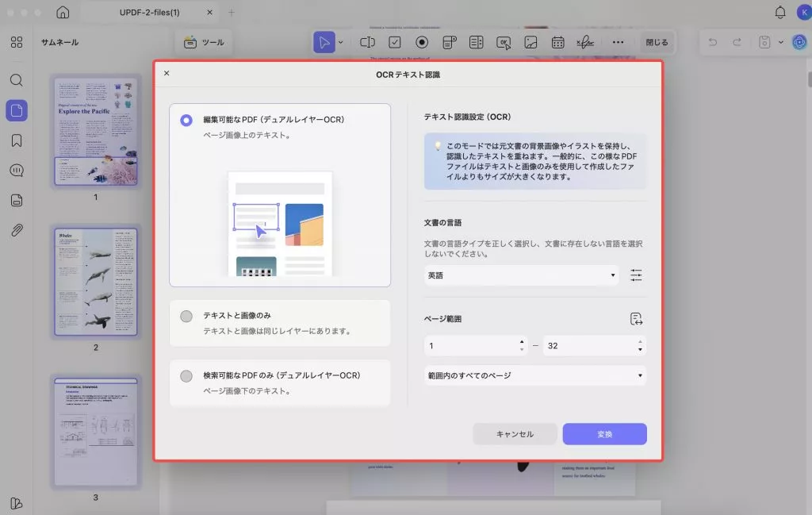Select the radio button form tool icon
Image resolution: width=812 pixels, height=515 pixels.
click(422, 42)
